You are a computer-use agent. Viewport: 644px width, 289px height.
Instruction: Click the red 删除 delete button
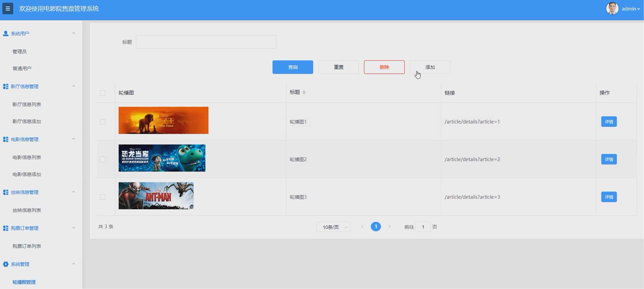tap(384, 67)
